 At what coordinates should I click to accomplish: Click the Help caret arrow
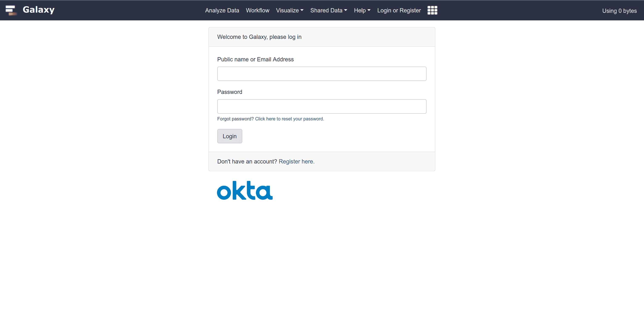[x=369, y=10]
